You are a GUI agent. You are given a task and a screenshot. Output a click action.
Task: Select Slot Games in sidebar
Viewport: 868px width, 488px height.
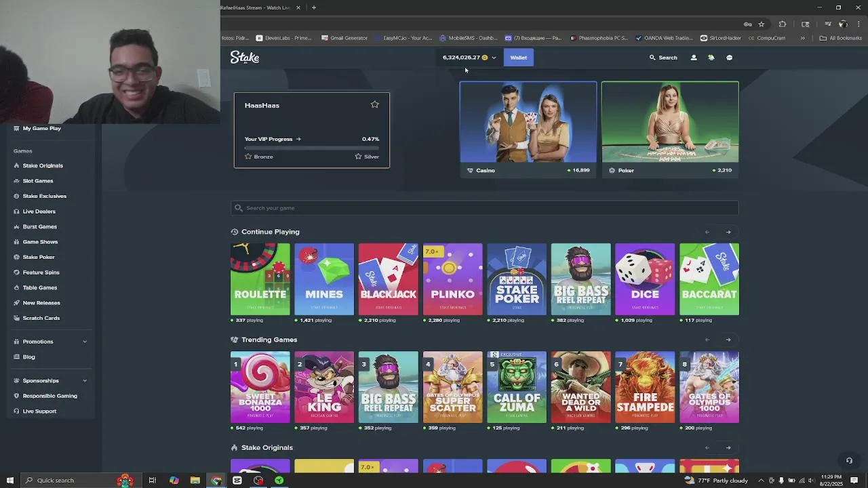pyautogui.click(x=38, y=181)
